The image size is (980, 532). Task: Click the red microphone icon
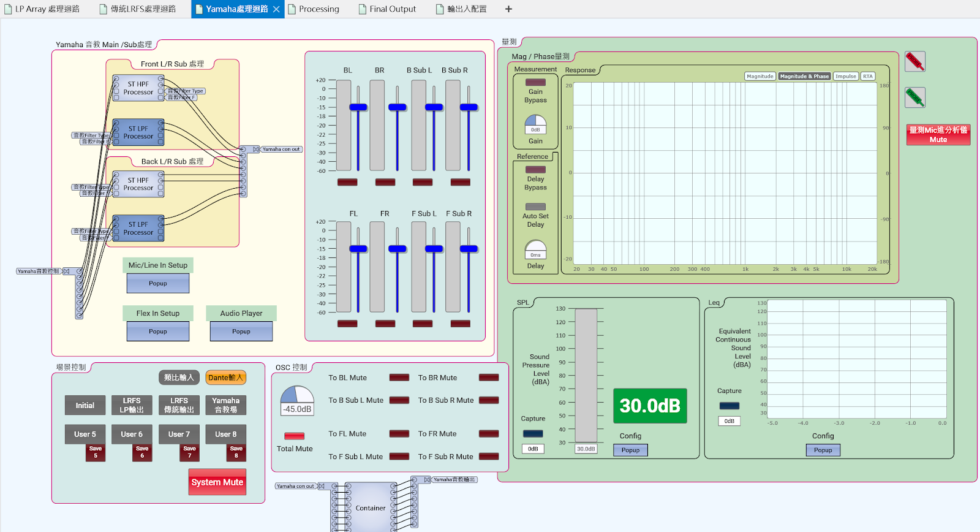click(915, 61)
